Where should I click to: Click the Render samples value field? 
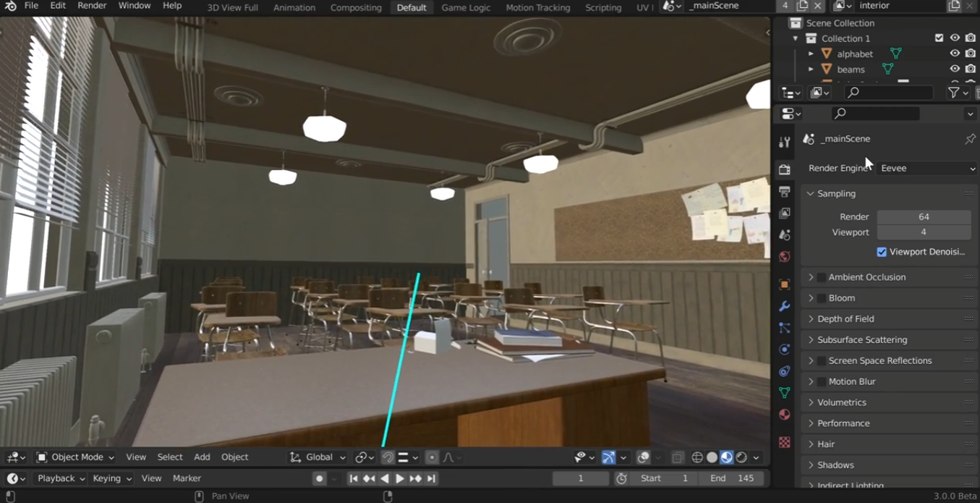coord(924,217)
